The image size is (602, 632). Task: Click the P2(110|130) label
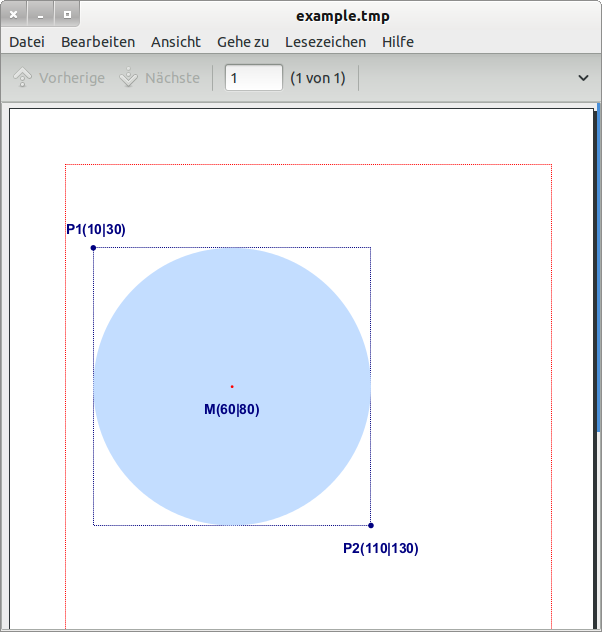tap(380, 548)
